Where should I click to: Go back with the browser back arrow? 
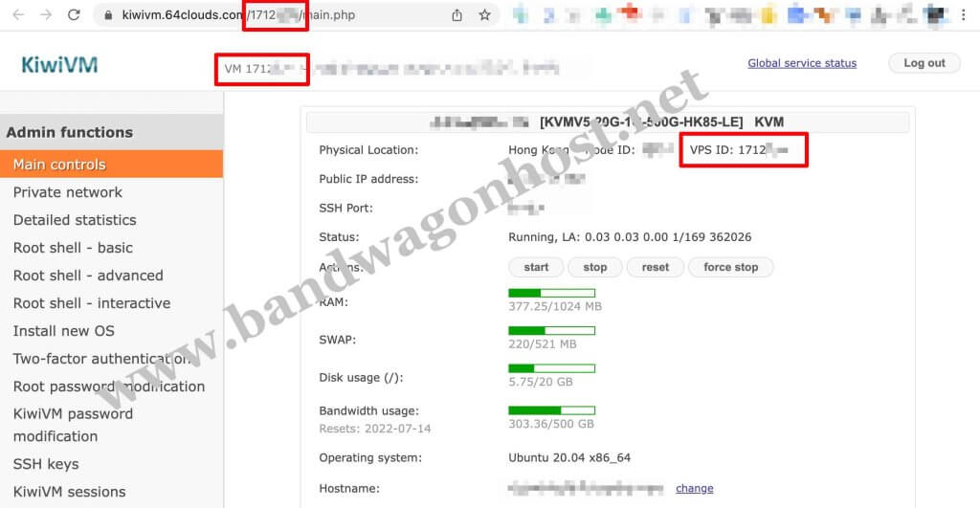tap(18, 15)
